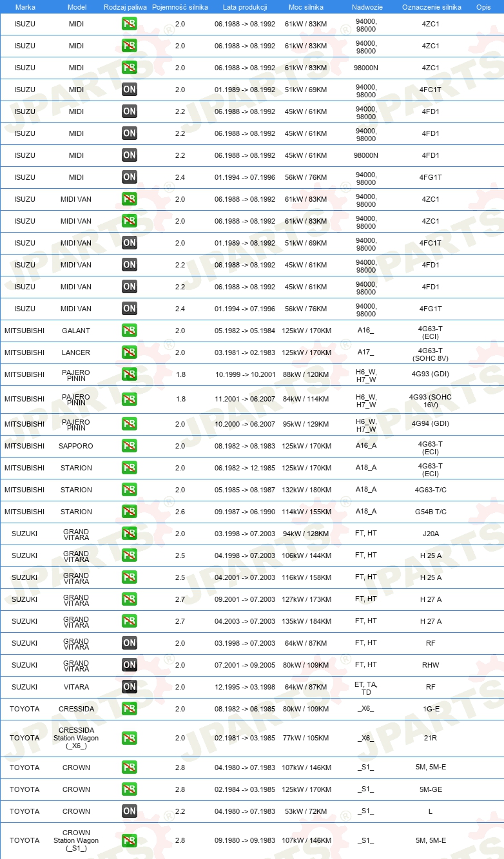The height and width of the screenshot is (859, 504).
Task: Click the production years 02.1984 -> 03.1985
Action: (x=245, y=789)
